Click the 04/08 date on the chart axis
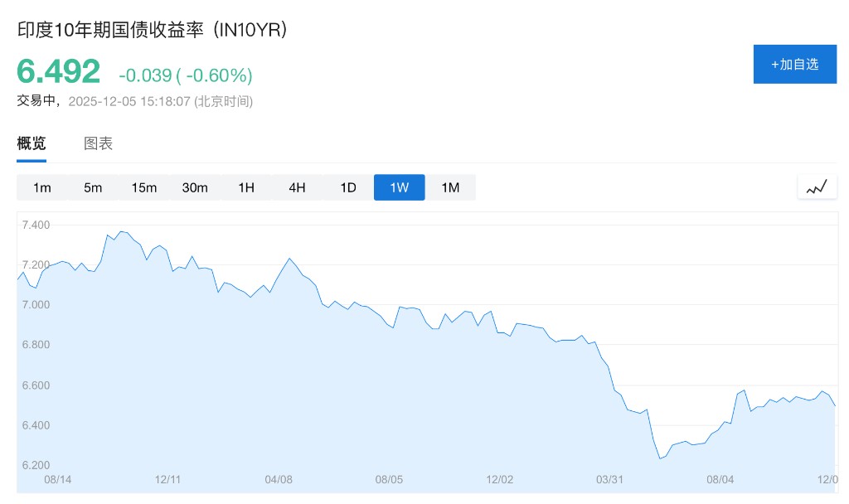The image size is (849, 504). (x=279, y=479)
